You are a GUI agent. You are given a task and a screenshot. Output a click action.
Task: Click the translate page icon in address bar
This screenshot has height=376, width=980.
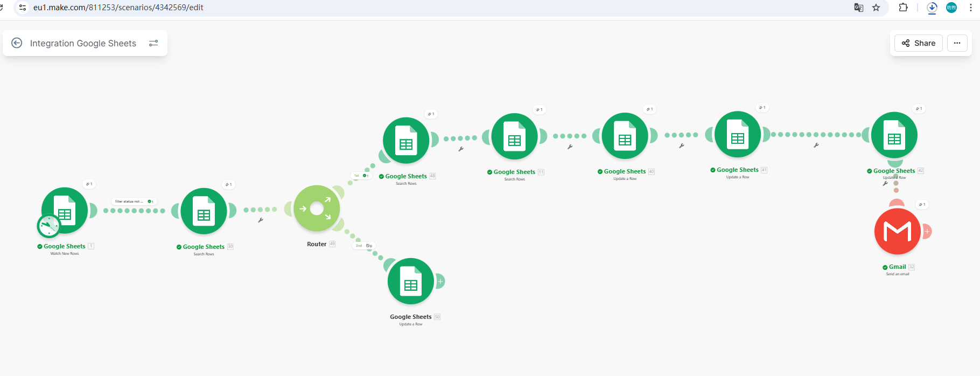tap(859, 8)
